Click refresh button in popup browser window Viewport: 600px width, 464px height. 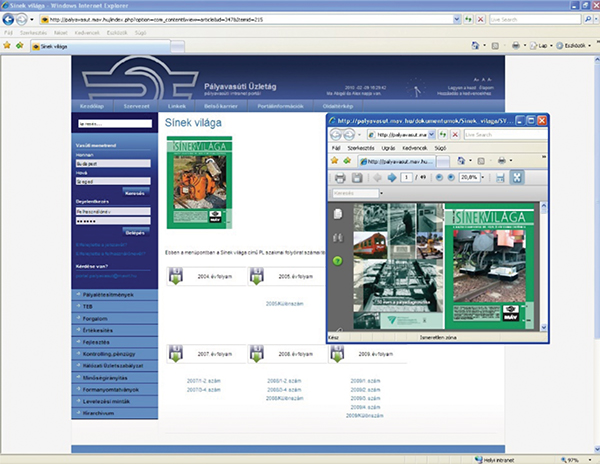441,134
